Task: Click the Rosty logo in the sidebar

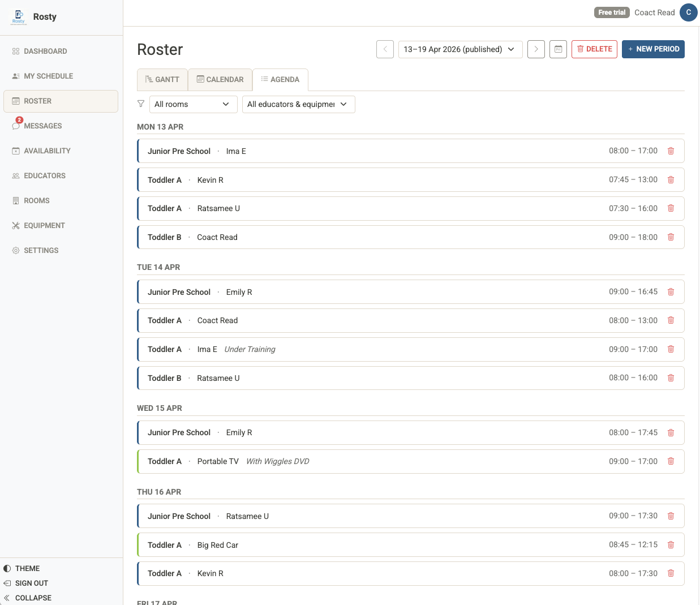Action: click(x=19, y=16)
